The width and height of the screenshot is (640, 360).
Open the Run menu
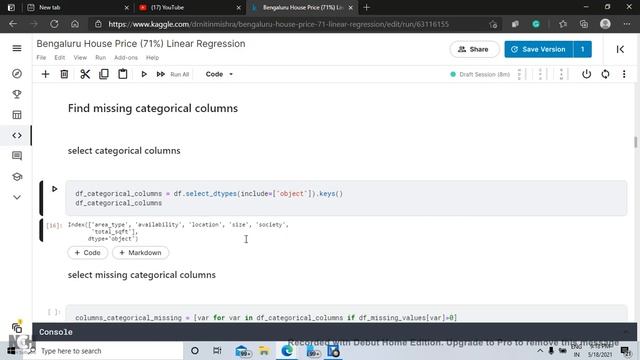[100, 58]
